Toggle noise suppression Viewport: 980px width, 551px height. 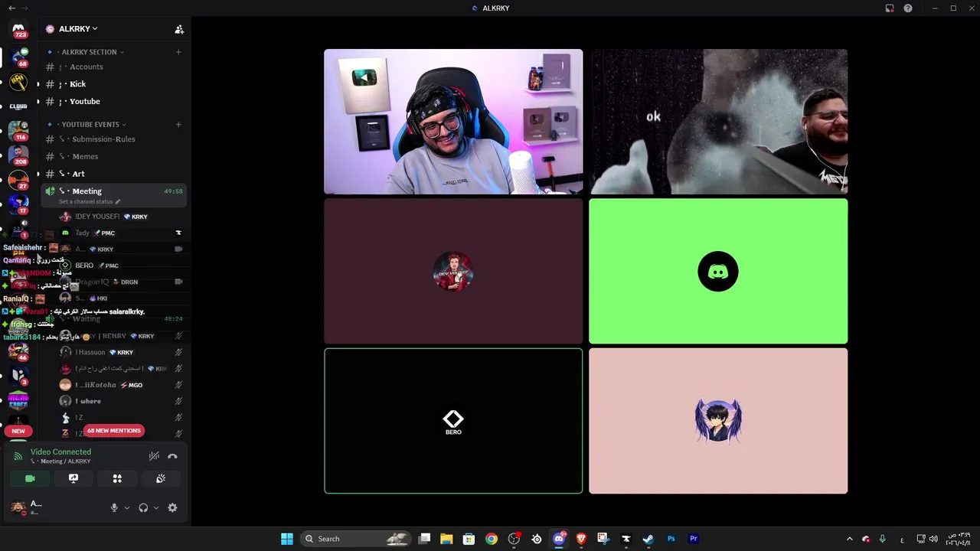[x=154, y=456]
